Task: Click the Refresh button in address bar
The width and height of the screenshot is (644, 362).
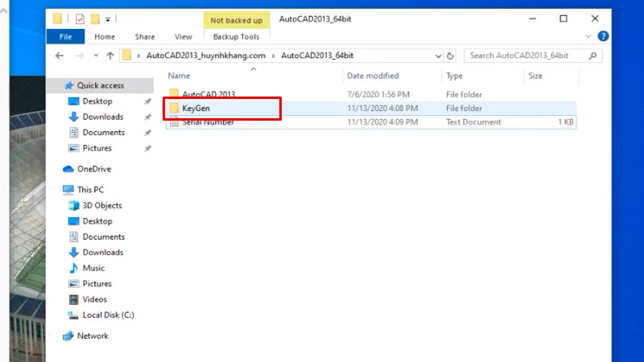Action: tap(451, 56)
